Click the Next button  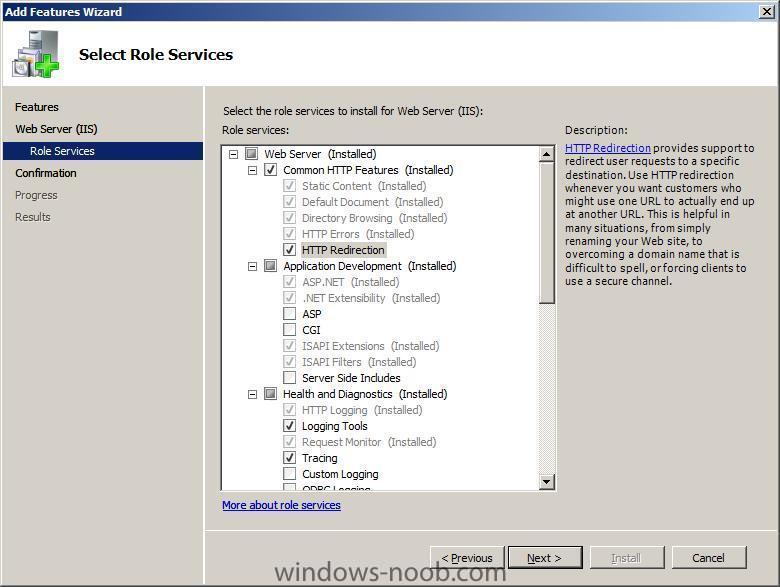click(x=545, y=558)
